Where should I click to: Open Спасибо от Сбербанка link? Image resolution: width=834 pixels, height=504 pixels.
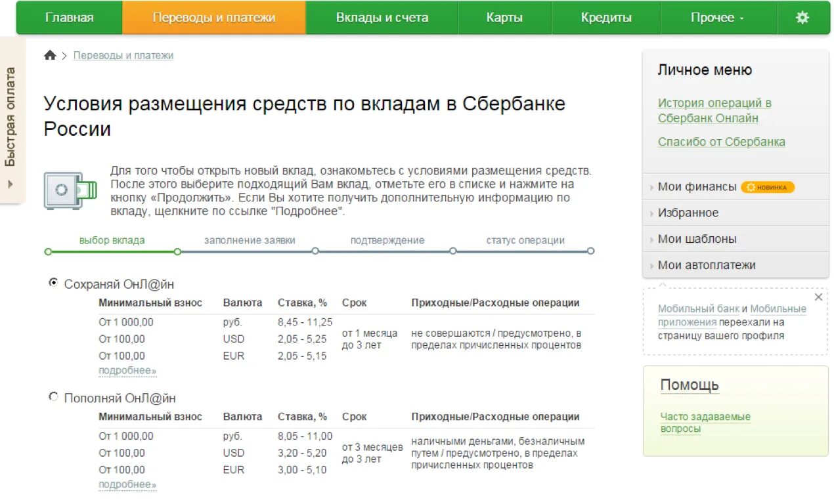pyautogui.click(x=722, y=142)
